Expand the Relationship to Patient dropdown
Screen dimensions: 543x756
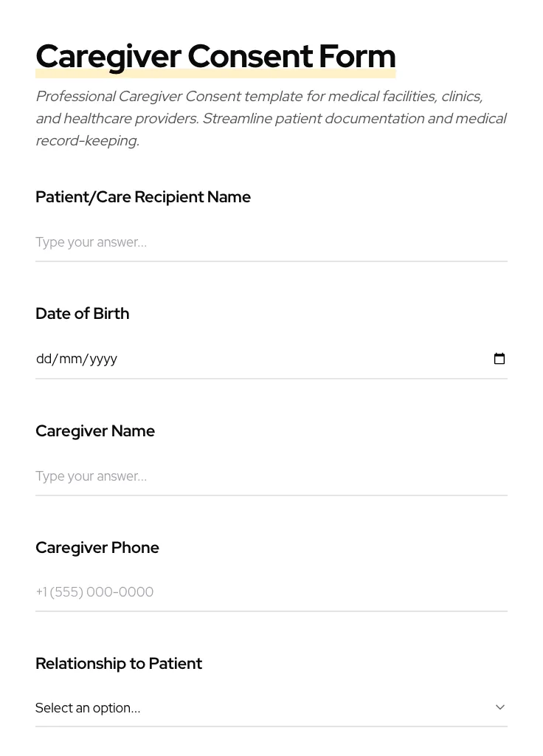[271, 707]
